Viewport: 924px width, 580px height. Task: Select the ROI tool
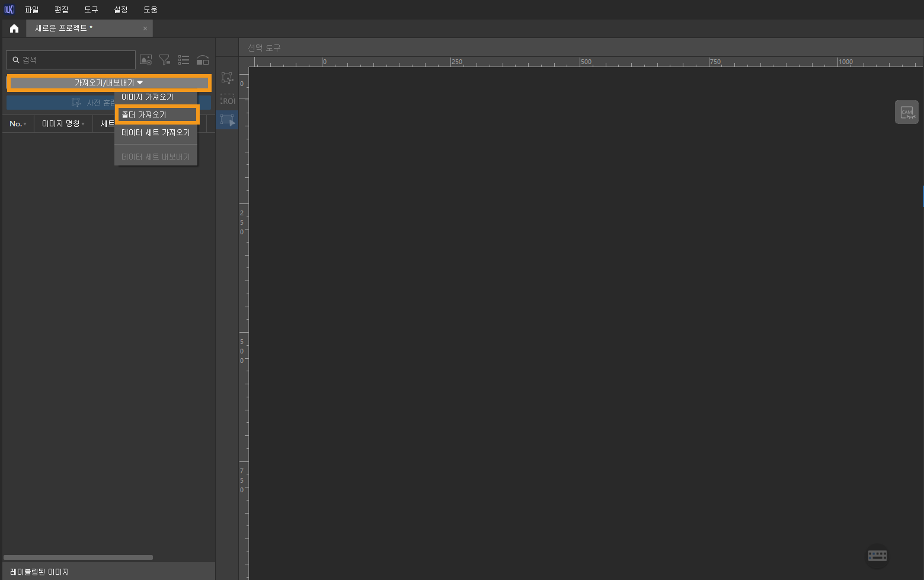pos(228,100)
